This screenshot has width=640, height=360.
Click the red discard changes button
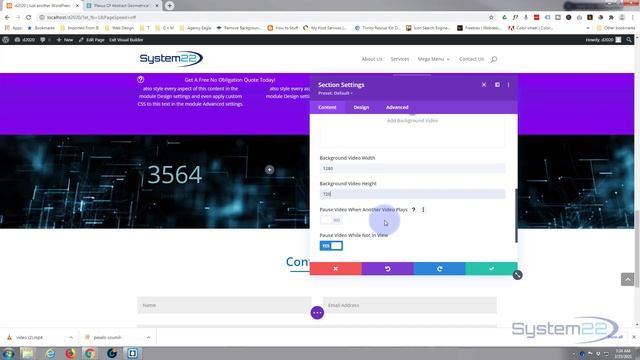pyautogui.click(x=336, y=269)
